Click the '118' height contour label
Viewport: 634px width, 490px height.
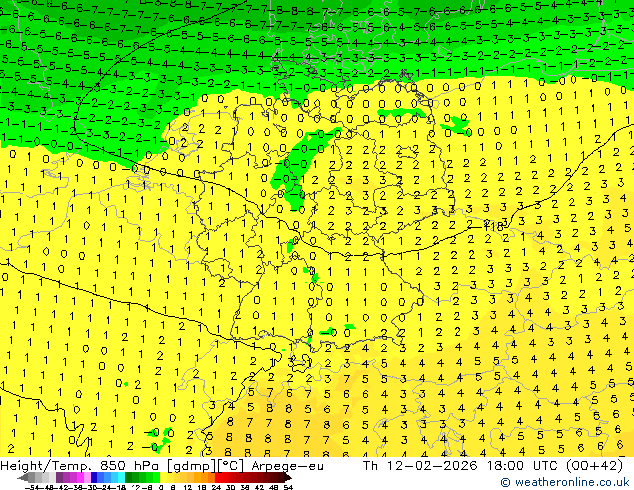point(494,227)
